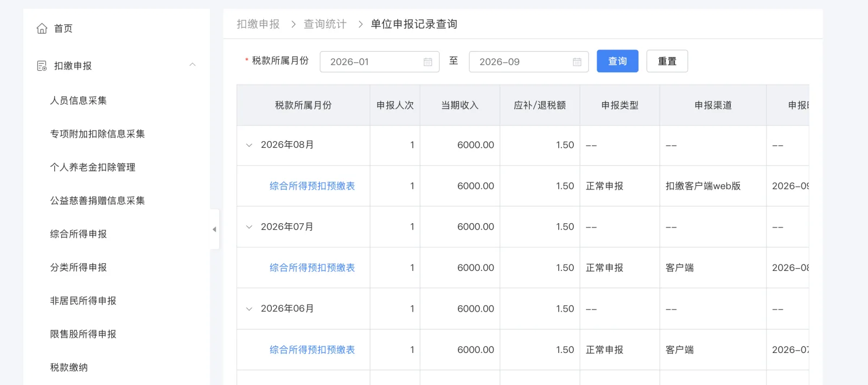Open 人员信息采集 in the sidebar
This screenshot has width=868, height=385.
tap(78, 100)
